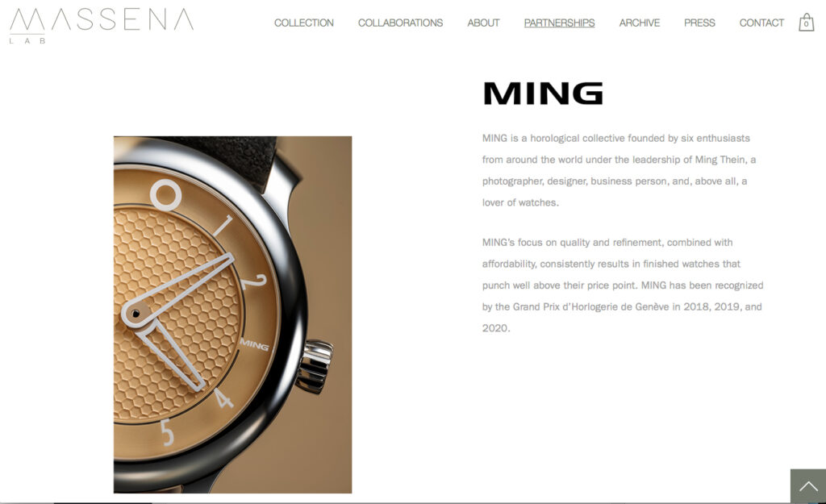The width and height of the screenshot is (826, 504).
Task: Click the scroll-to-top arrow button
Action: [x=808, y=486]
